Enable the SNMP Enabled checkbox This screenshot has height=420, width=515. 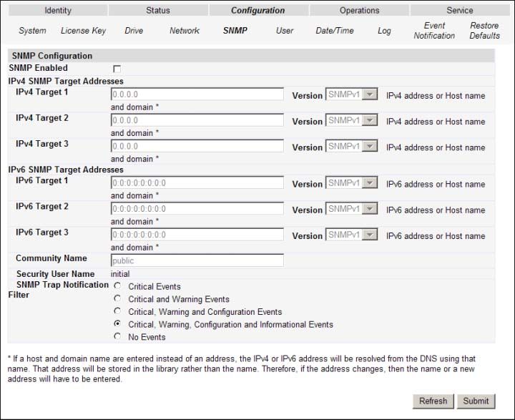pyautogui.click(x=117, y=69)
